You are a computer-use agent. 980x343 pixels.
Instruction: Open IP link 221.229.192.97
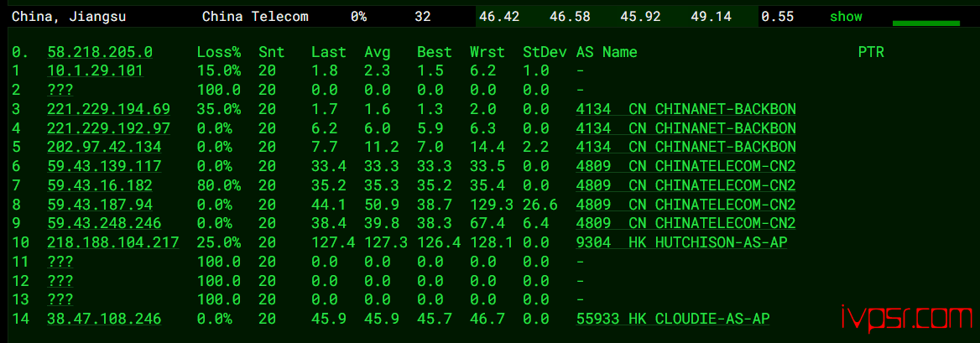108,128
